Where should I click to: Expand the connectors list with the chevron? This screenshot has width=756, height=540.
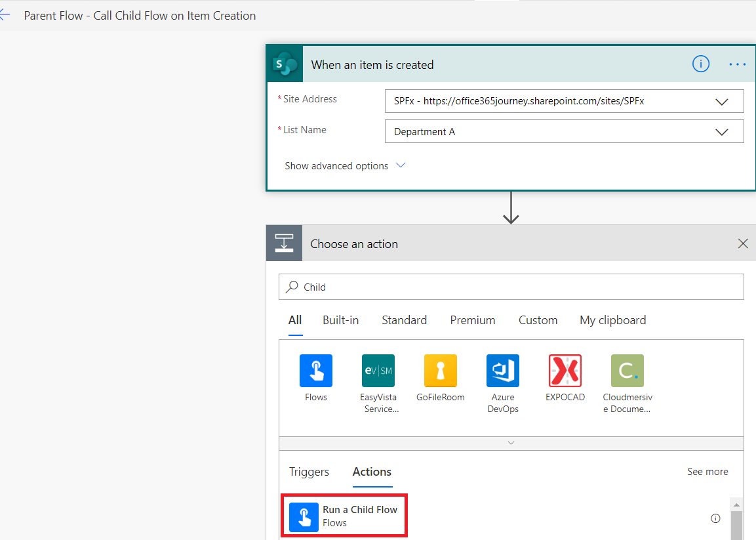coord(511,443)
